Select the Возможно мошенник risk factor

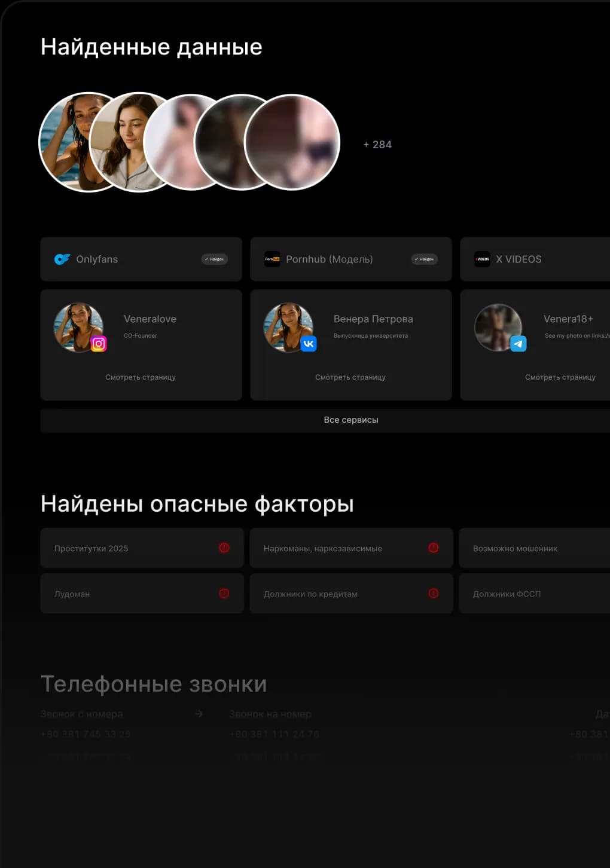(515, 548)
